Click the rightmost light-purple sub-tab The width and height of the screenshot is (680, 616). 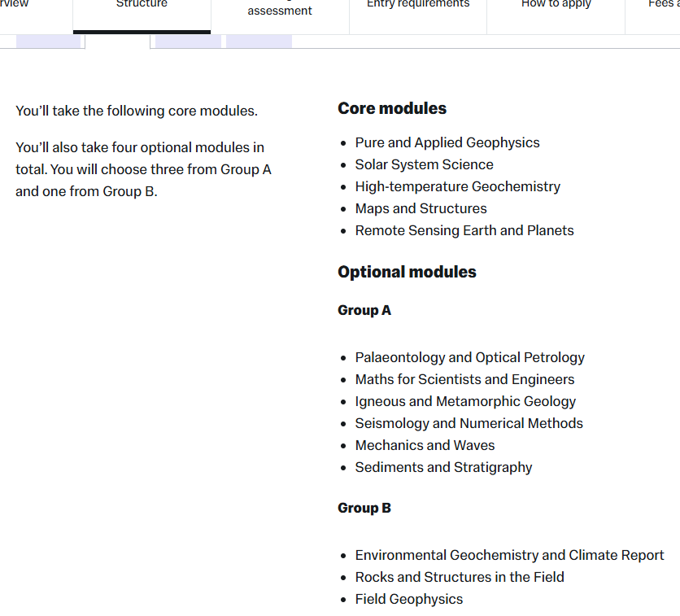point(259,42)
